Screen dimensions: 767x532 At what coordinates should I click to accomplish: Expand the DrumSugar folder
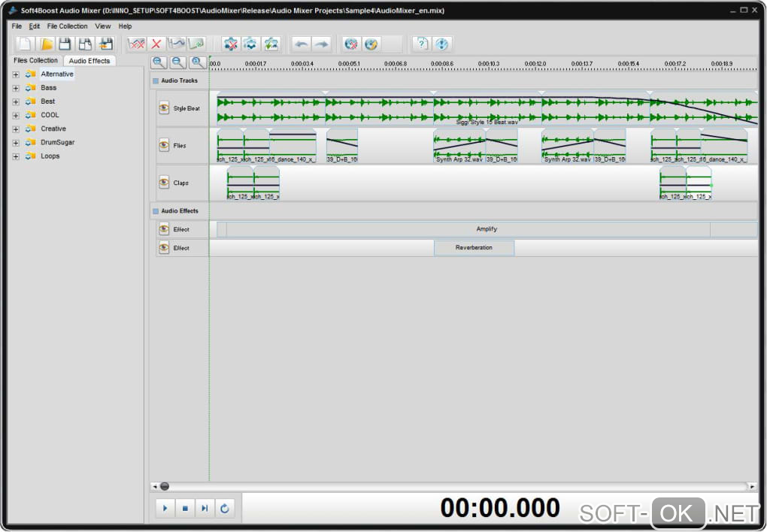(16, 143)
